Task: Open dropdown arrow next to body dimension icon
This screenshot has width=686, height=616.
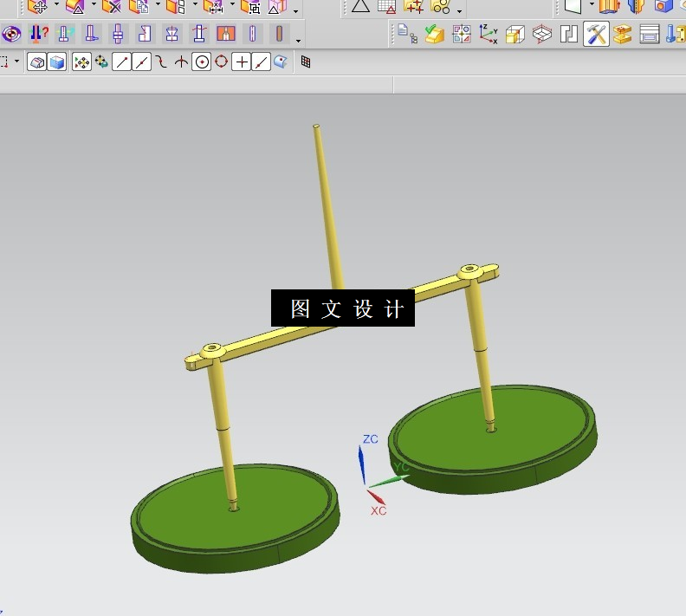Action: tap(232, 4)
